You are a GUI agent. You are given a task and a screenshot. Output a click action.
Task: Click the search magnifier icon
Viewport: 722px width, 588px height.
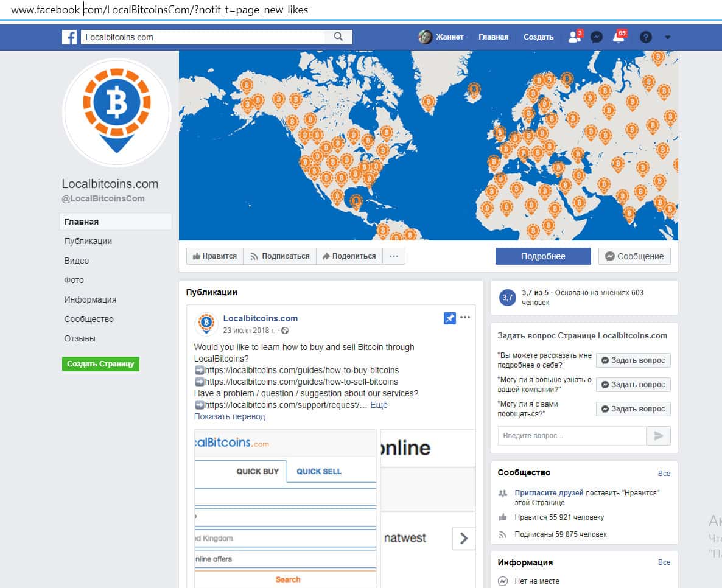[338, 37]
